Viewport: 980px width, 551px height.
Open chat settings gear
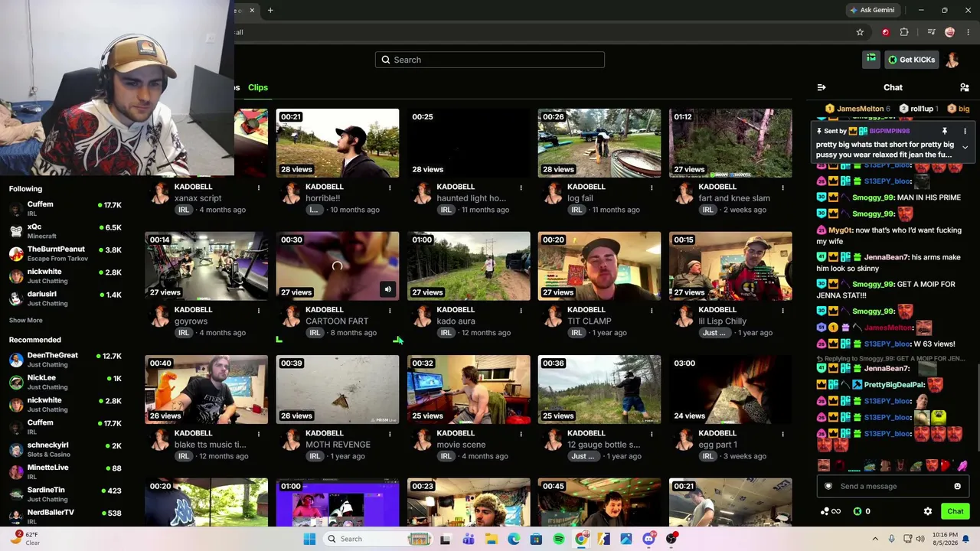coord(928,511)
